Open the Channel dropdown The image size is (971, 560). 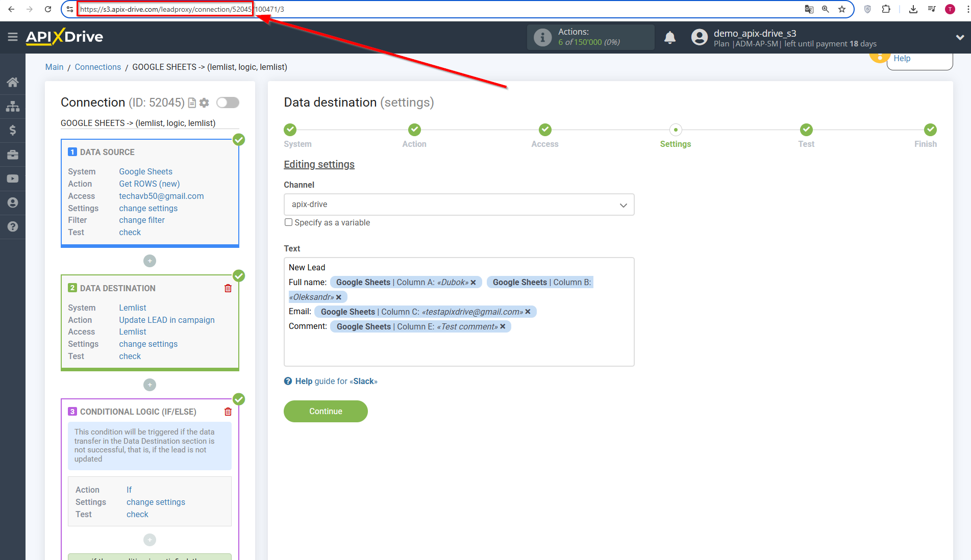459,205
